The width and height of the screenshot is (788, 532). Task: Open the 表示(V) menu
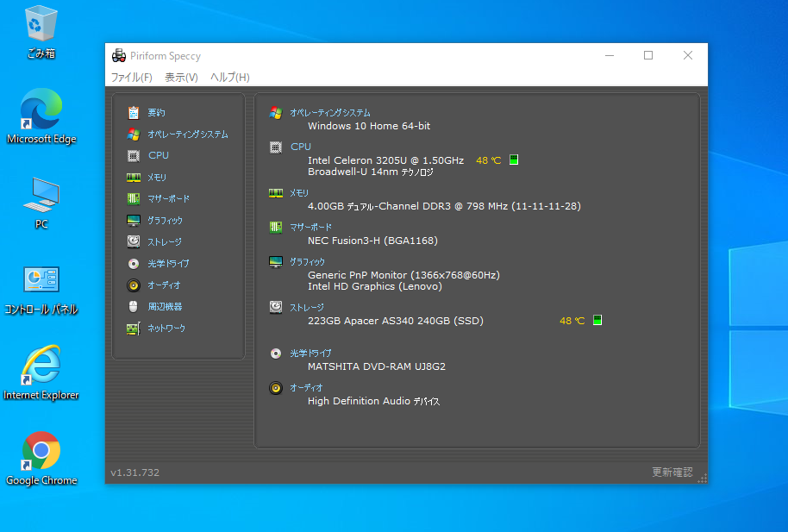pos(181,78)
